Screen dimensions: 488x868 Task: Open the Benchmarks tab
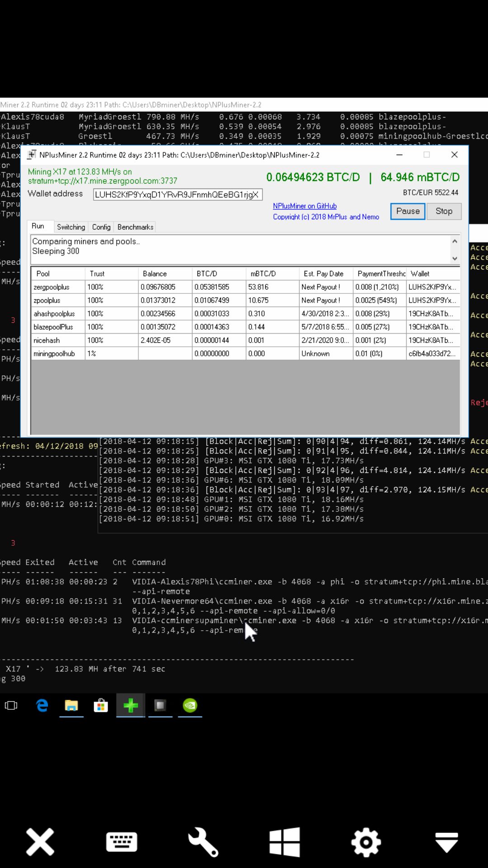136,227
